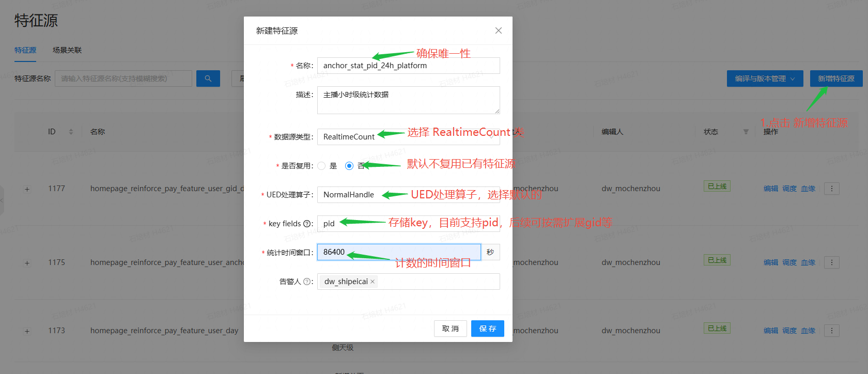Click the ID cell 1175
Image resolution: width=868 pixels, height=374 pixels.
pos(56,262)
